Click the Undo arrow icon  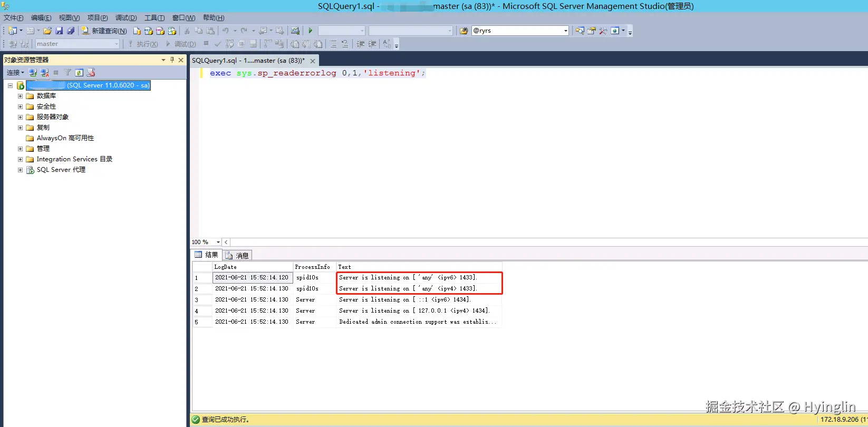point(226,31)
